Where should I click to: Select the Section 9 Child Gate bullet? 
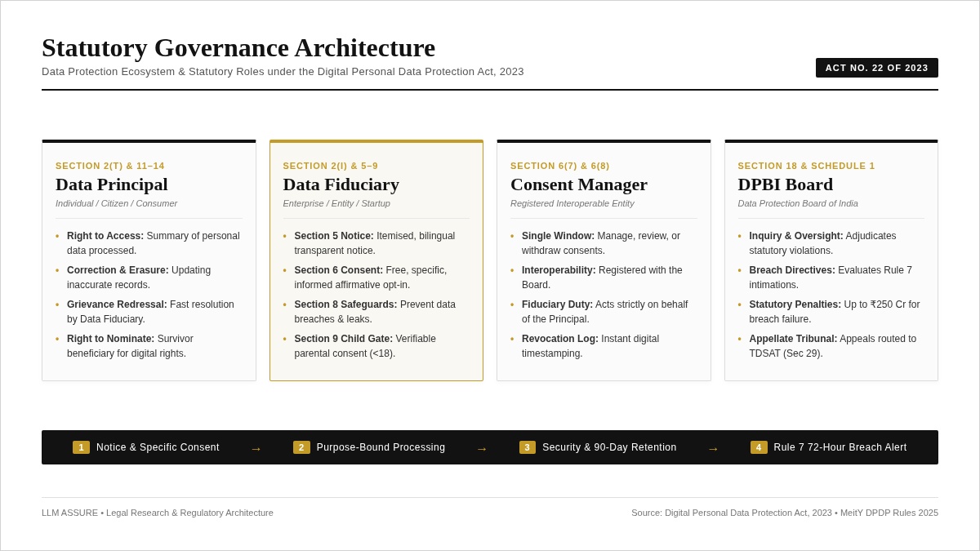(x=376, y=346)
